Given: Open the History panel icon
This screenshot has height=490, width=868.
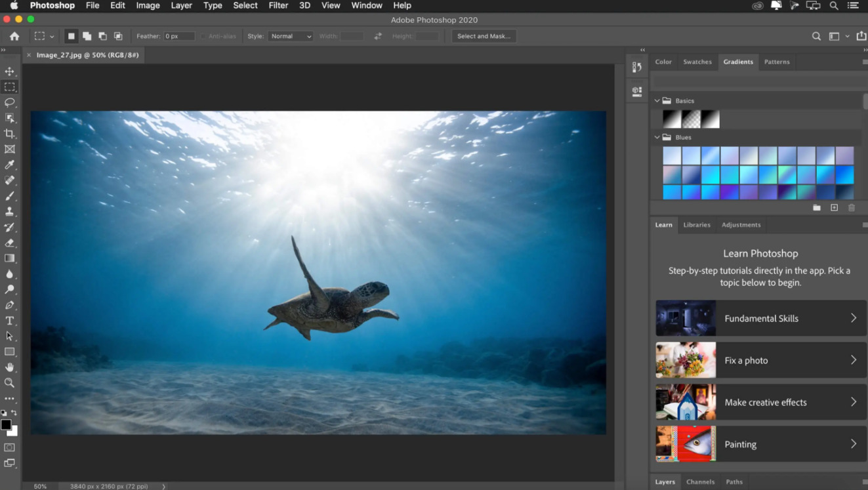Looking at the screenshot, I should click(636, 67).
